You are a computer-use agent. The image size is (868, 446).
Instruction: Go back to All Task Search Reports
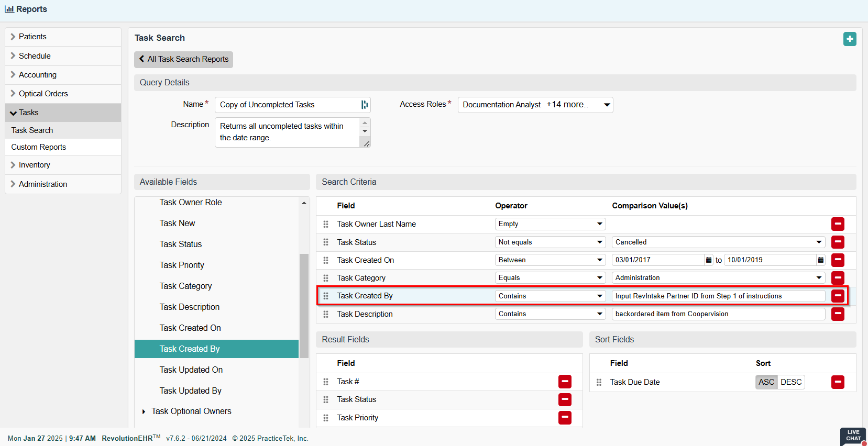coord(183,59)
